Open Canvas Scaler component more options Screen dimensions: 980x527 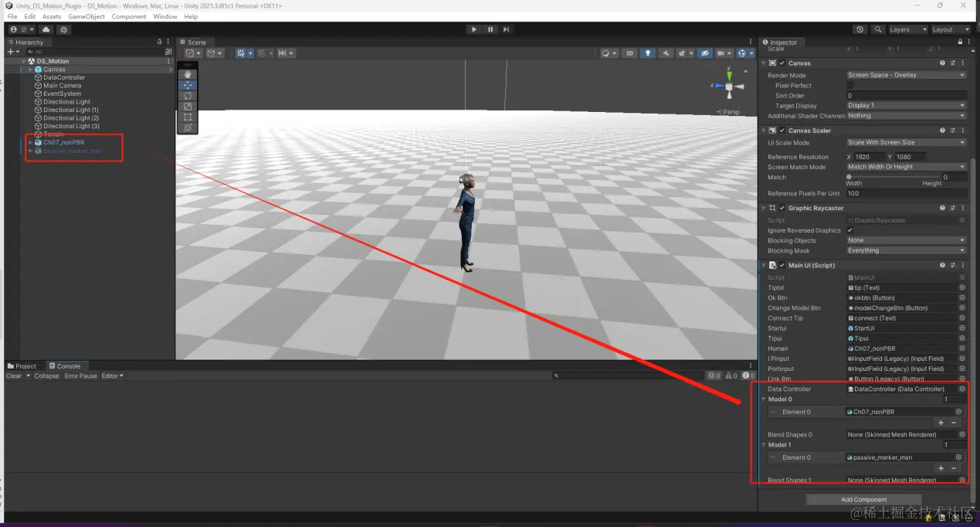962,131
